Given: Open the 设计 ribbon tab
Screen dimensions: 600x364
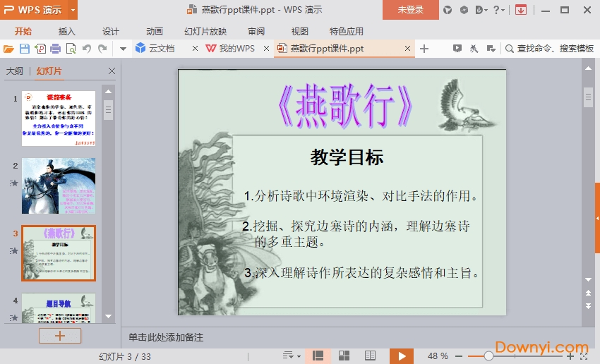Looking at the screenshot, I should (111, 31).
